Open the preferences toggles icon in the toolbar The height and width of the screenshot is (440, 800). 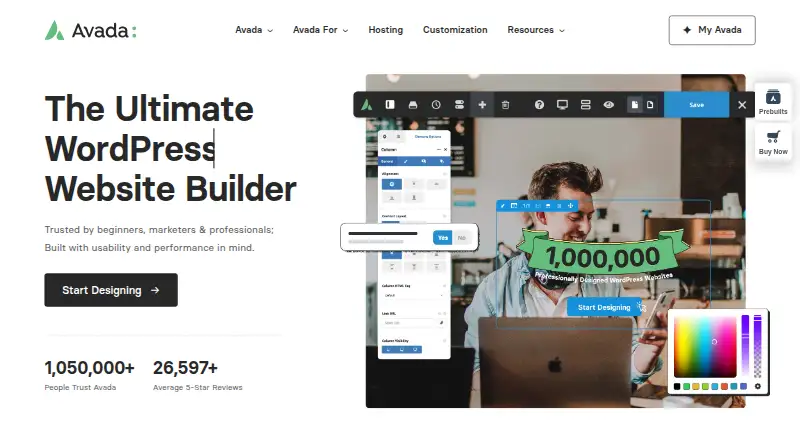coord(459,105)
